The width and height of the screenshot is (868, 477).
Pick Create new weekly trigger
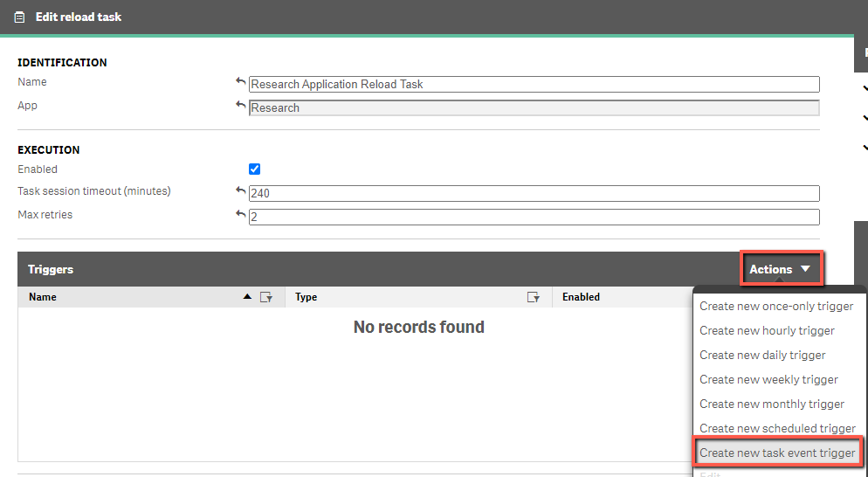pos(768,379)
